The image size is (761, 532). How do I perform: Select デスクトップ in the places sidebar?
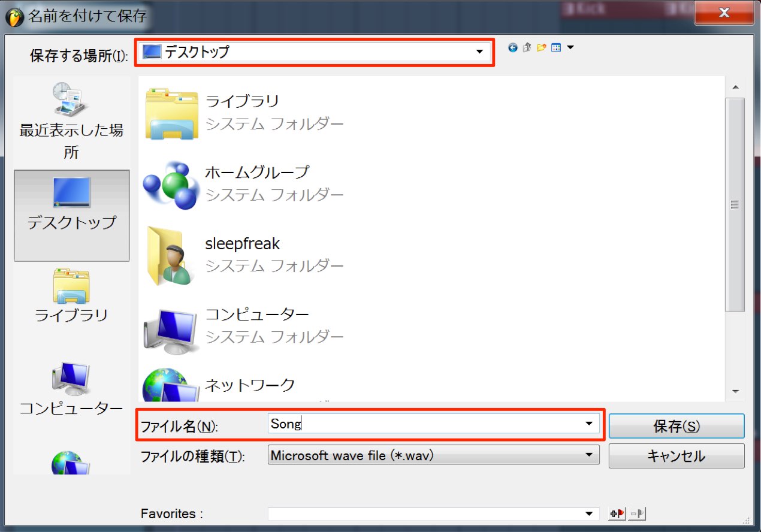(71, 215)
